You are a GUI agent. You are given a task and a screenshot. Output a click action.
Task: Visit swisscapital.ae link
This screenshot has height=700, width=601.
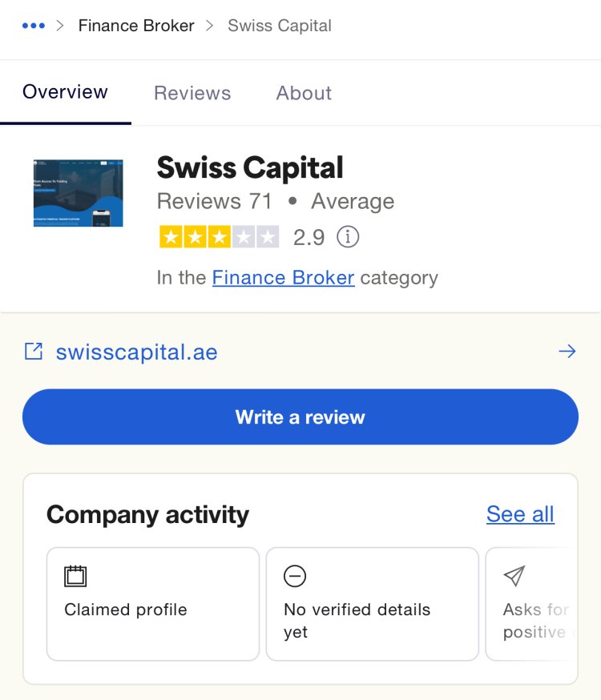coord(137,352)
